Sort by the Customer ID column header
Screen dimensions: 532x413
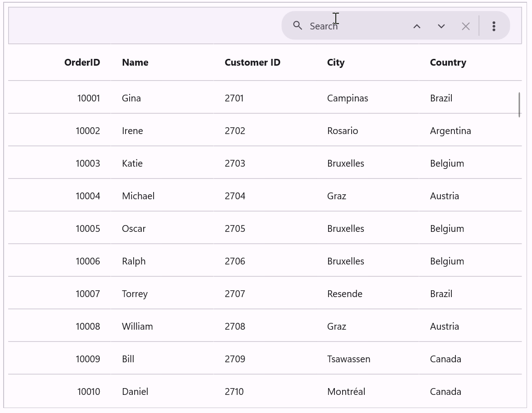pyautogui.click(x=252, y=62)
